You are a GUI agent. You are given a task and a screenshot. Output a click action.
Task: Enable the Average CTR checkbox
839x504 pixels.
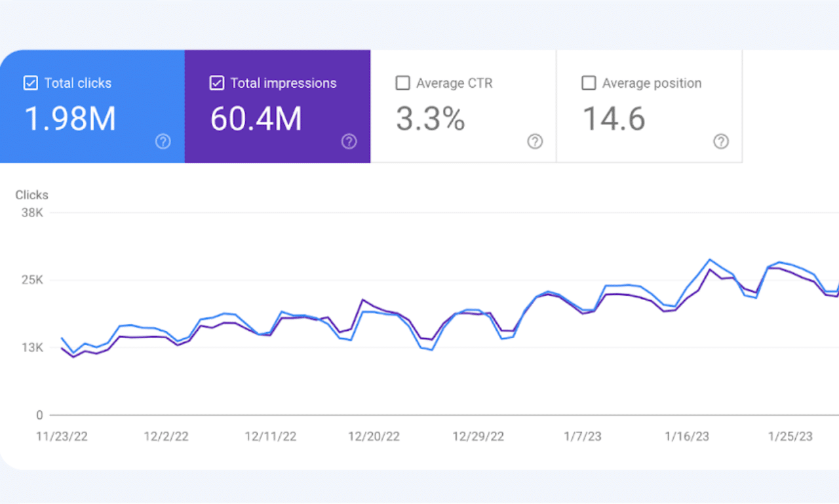[403, 83]
